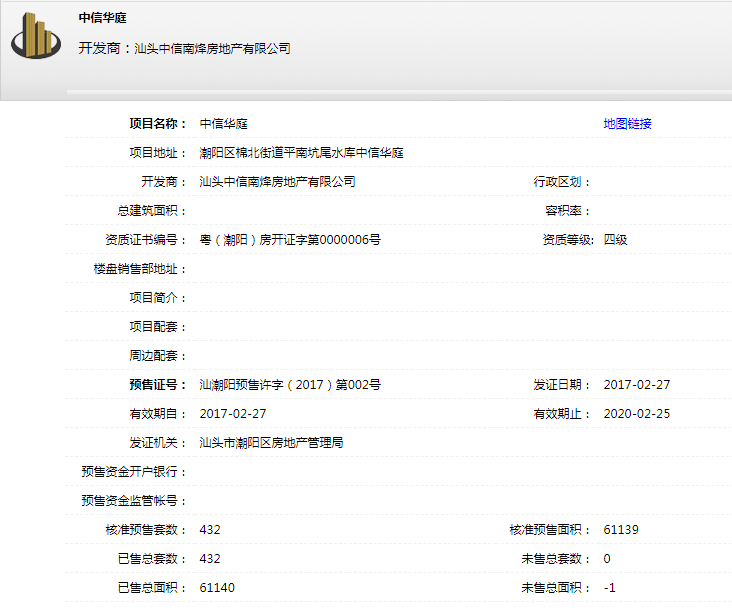Click the 资质证书编号 certificate number value
Viewport: 732px width, 614px height.
pyautogui.click(x=290, y=240)
